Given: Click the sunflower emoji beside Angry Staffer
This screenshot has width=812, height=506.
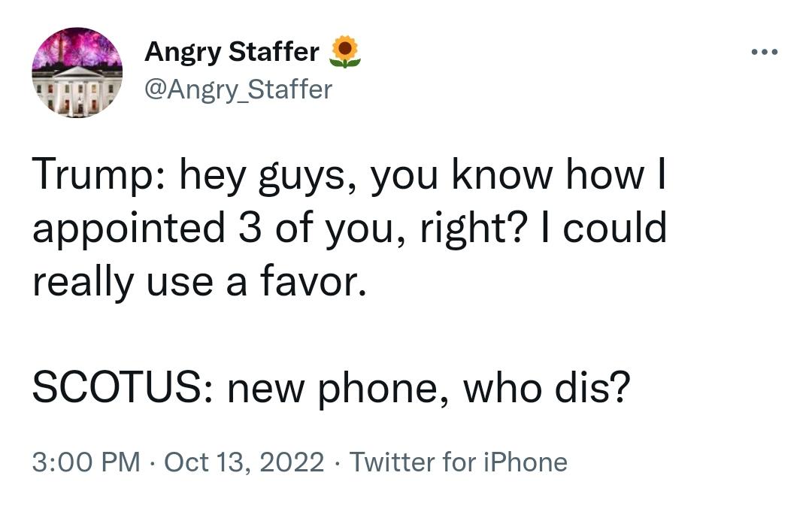Looking at the screenshot, I should pyautogui.click(x=345, y=52).
